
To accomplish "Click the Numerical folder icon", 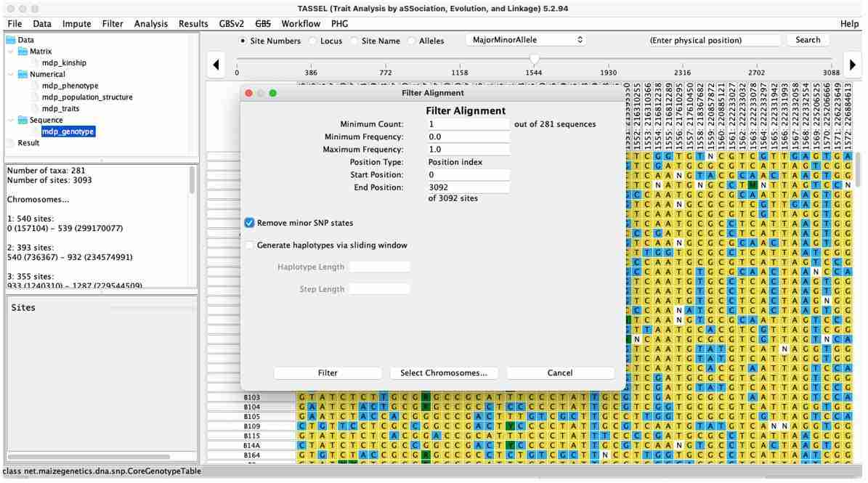I will [x=23, y=74].
